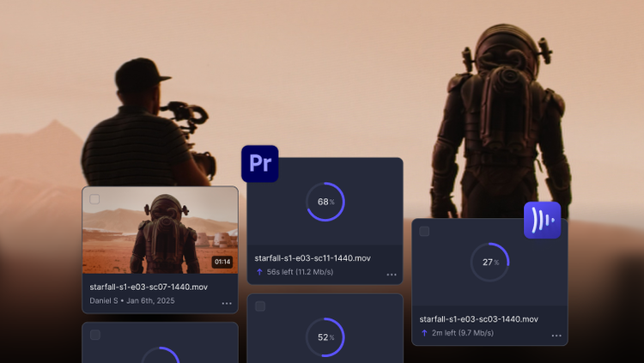Click the starfall-s1-e03-sc11-1440.mov title
The height and width of the screenshot is (363, 644).
click(x=313, y=257)
